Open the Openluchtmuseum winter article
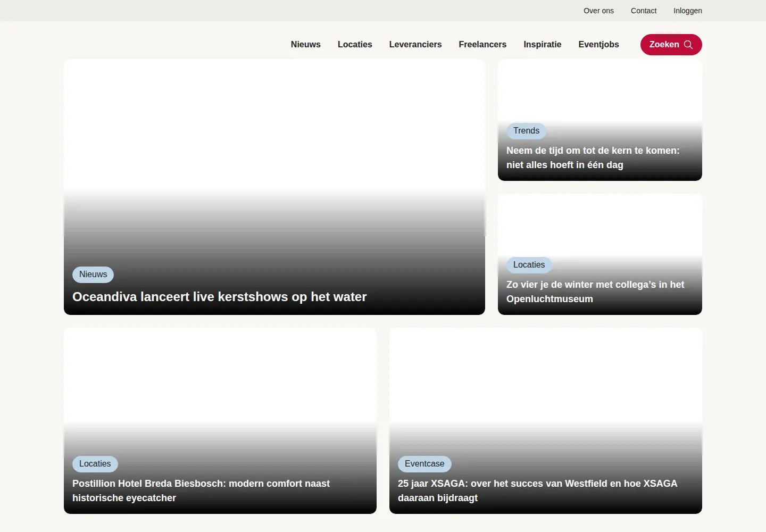This screenshot has width=766, height=532. pyautogui.click(x=595, y=292)
